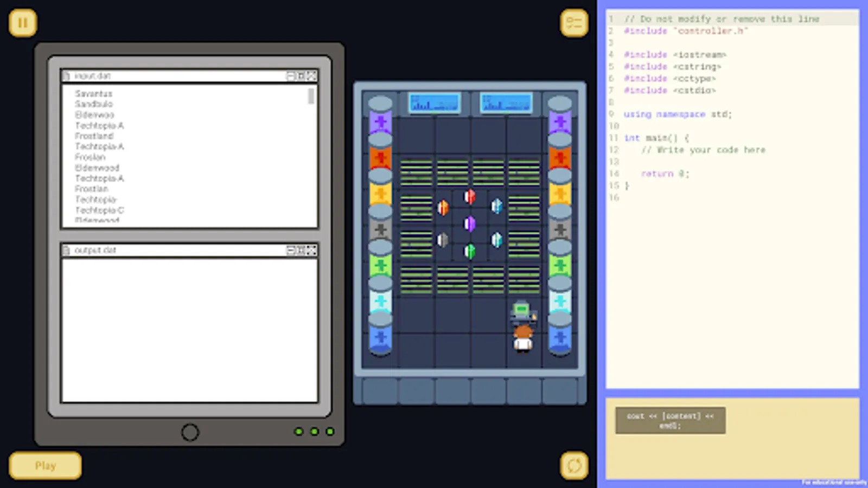Image resolution: width=868 pixels, height=488 pixels.
Task: Click the file icon on the input.dat title bar
Action: tap(66, 76)
